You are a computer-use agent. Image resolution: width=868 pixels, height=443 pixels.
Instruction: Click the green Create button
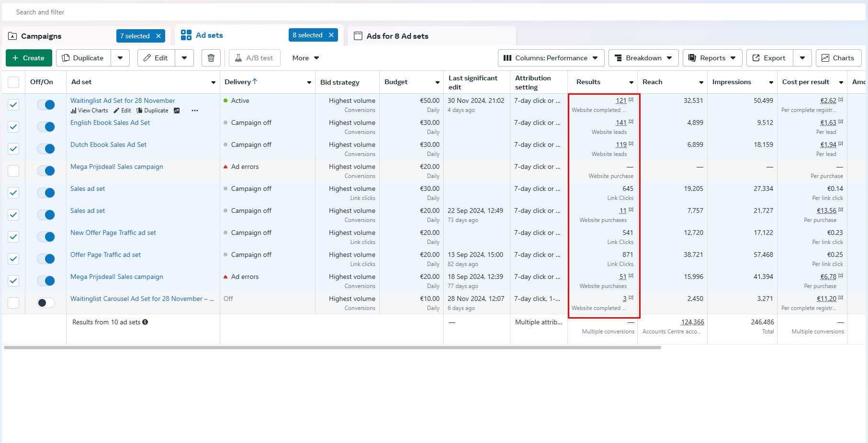point(28,58)
